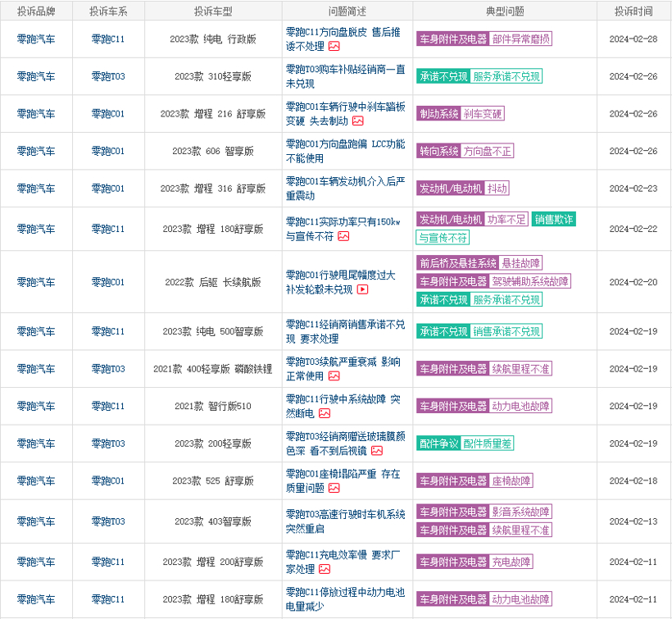Click model cell 2021款 400轻享版 磷酸铁锂
This screenshot has height=619, width=672.
pyautogui.click(x=213, y=369)
